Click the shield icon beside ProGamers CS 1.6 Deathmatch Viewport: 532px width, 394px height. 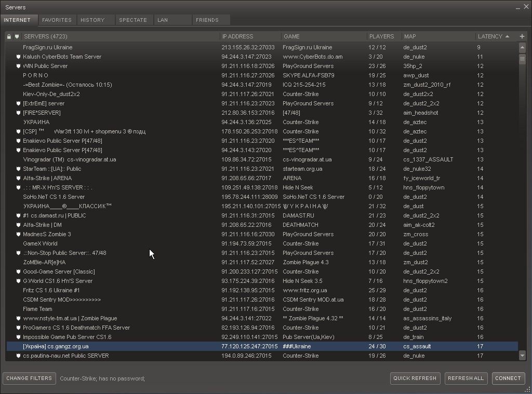(x=18, y=328)
